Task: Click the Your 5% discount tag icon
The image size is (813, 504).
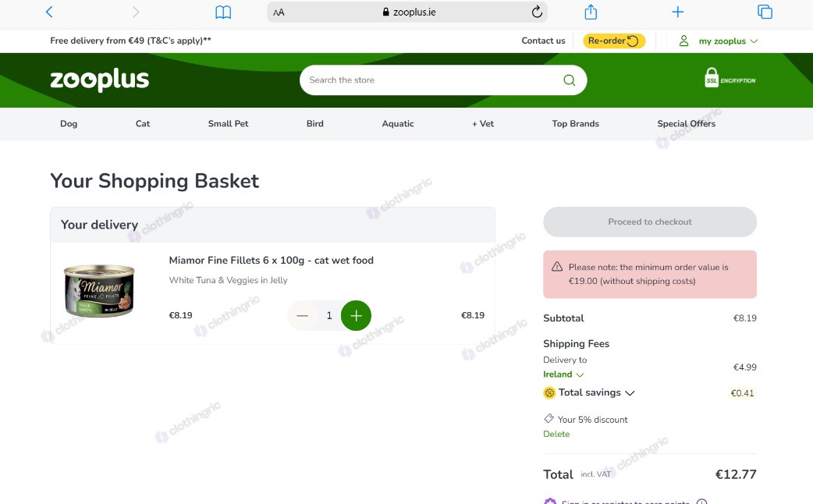Action: 549,418
